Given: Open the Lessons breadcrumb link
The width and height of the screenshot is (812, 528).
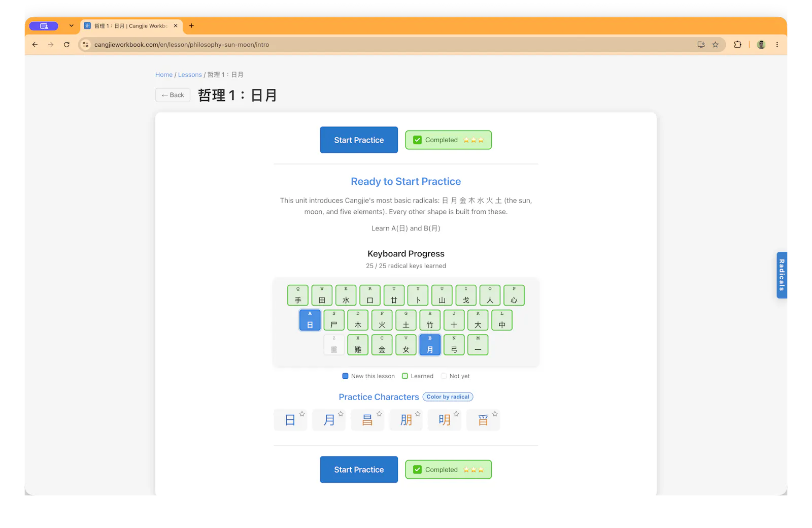Looking at the screenshot, I should pos(190,75).
